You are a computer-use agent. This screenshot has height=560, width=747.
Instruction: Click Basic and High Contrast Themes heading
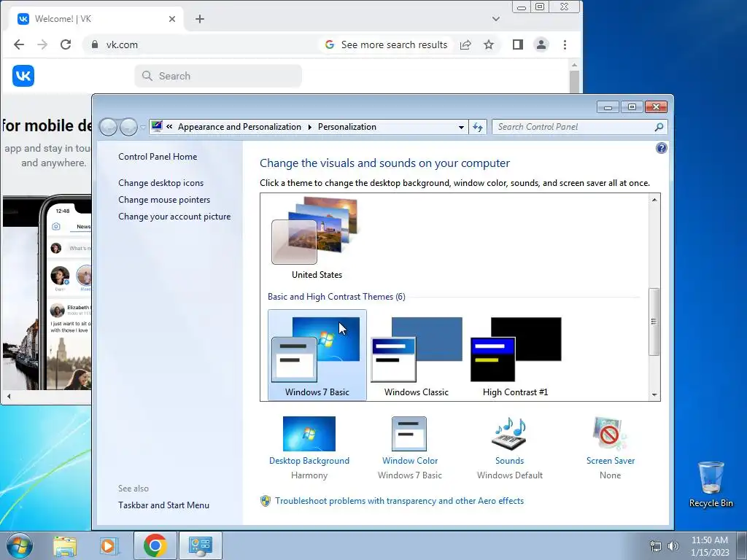[x=336, y=297]
